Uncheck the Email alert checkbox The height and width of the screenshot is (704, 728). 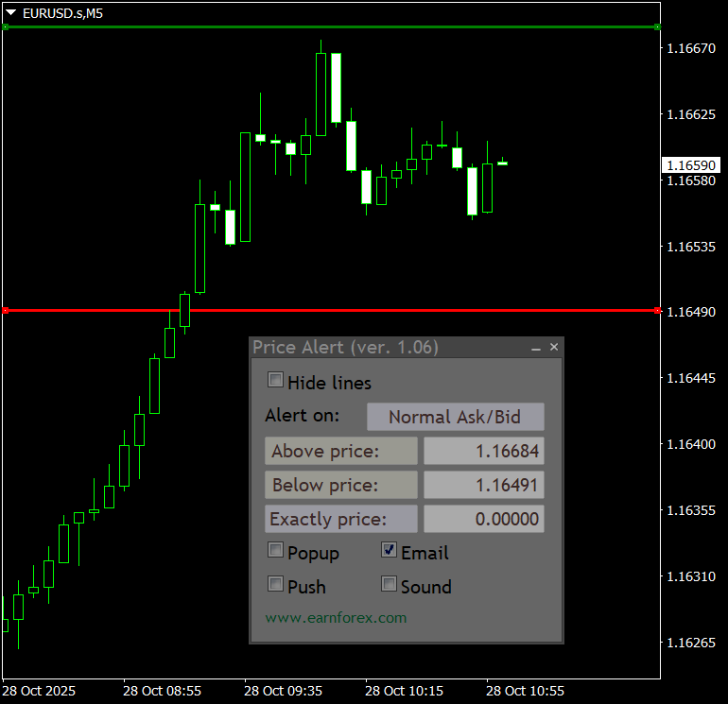coord(390,551)
